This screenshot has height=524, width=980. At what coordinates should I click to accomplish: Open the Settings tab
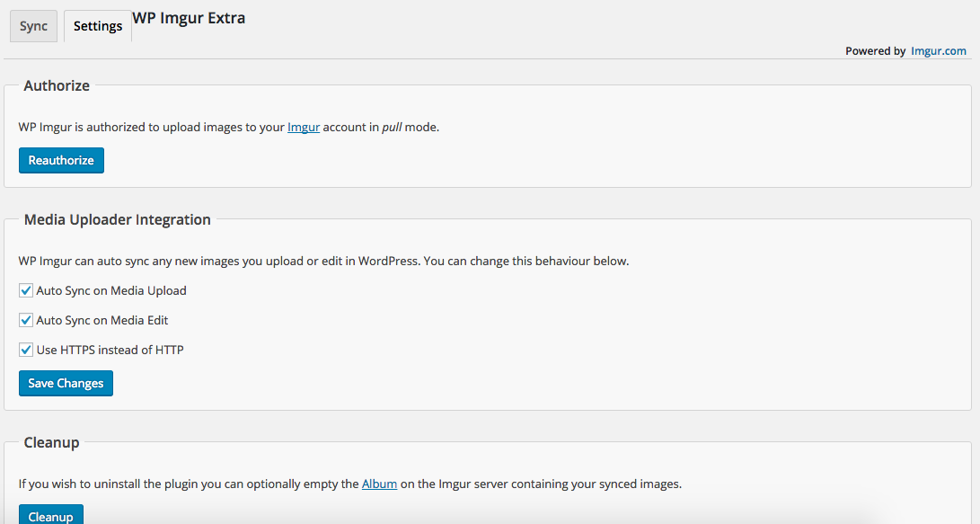point(98,26)
